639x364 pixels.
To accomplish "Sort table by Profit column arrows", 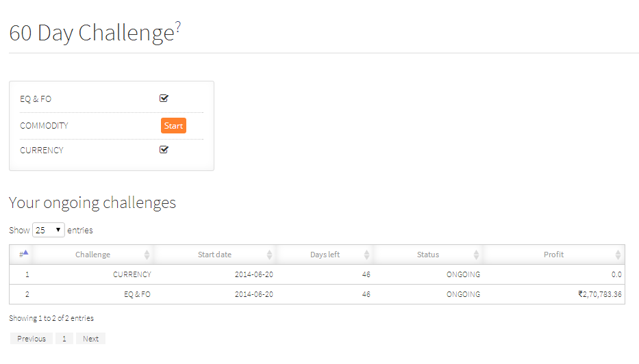I will pos(618,255).
